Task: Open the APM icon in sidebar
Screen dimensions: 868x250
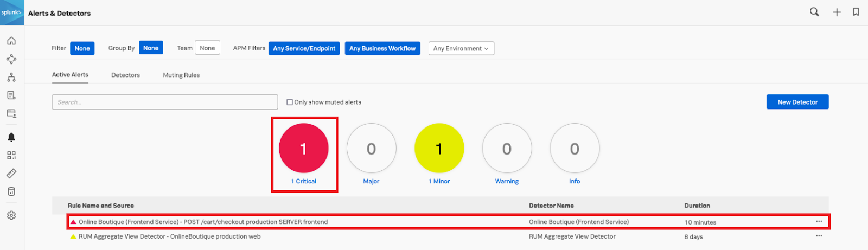Action: pos(11,59)
